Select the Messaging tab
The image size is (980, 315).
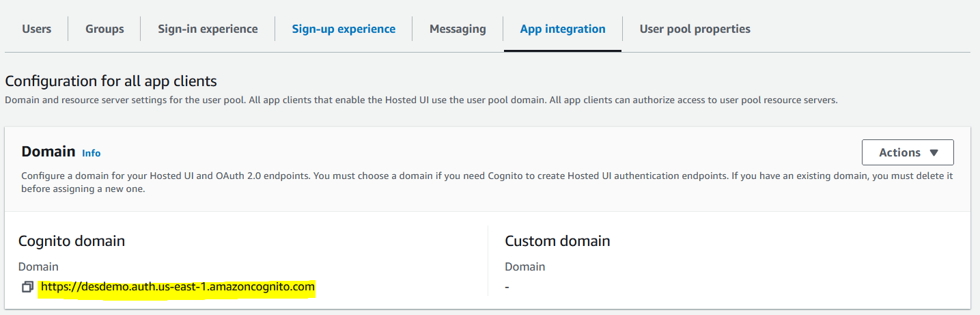pos(458,29)
